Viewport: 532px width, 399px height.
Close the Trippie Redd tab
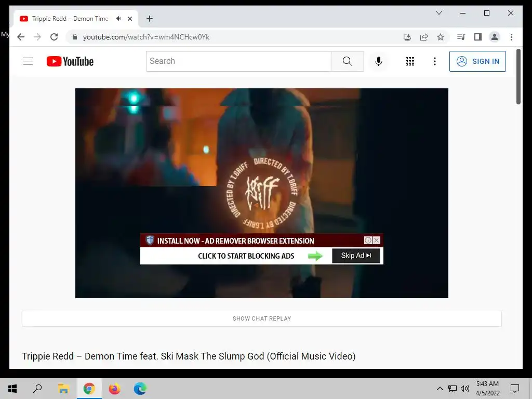click(129, 19)
